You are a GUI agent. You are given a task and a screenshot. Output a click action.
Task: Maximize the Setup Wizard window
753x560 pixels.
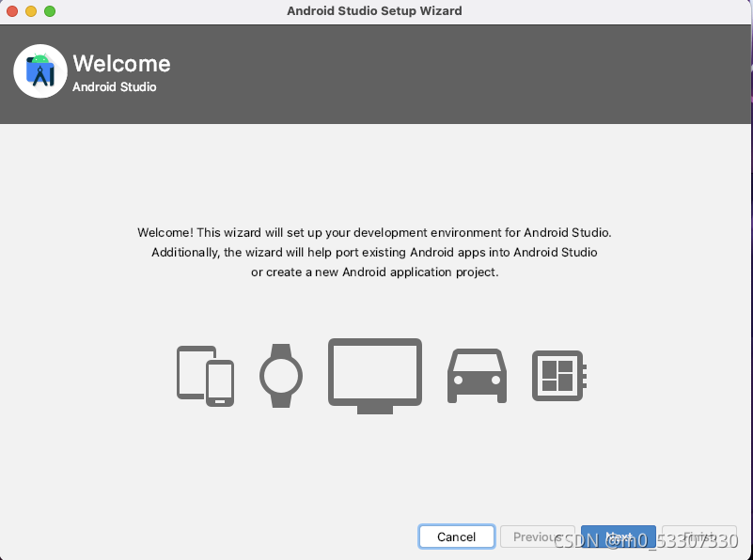pos(50,11)
